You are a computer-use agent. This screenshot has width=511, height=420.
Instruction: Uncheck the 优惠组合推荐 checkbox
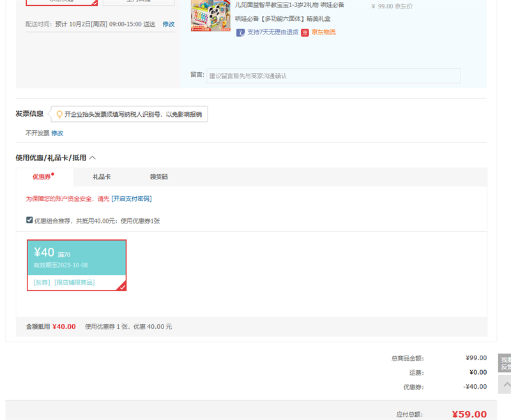(29, 220)
